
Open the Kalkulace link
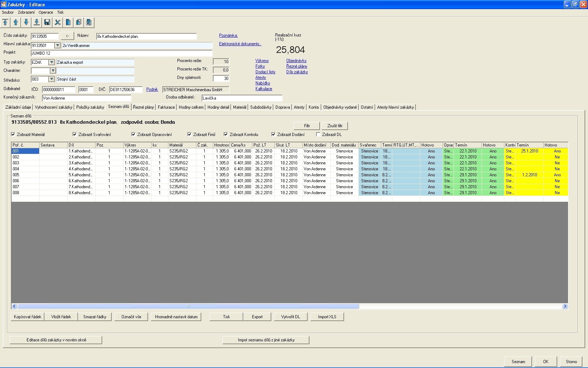[x=264, y=89]
